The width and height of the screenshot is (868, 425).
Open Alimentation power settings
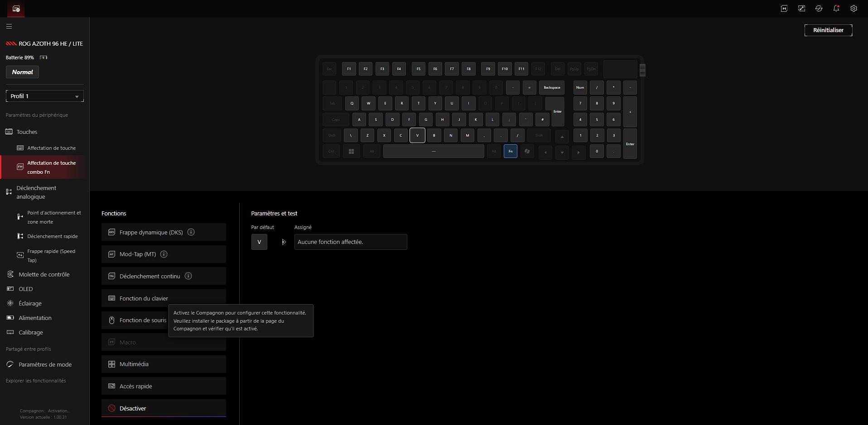(x=35, y=318)
